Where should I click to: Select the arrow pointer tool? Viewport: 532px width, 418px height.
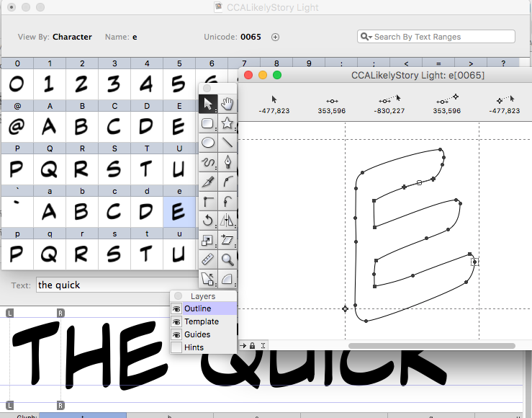(x=208, y=104)
